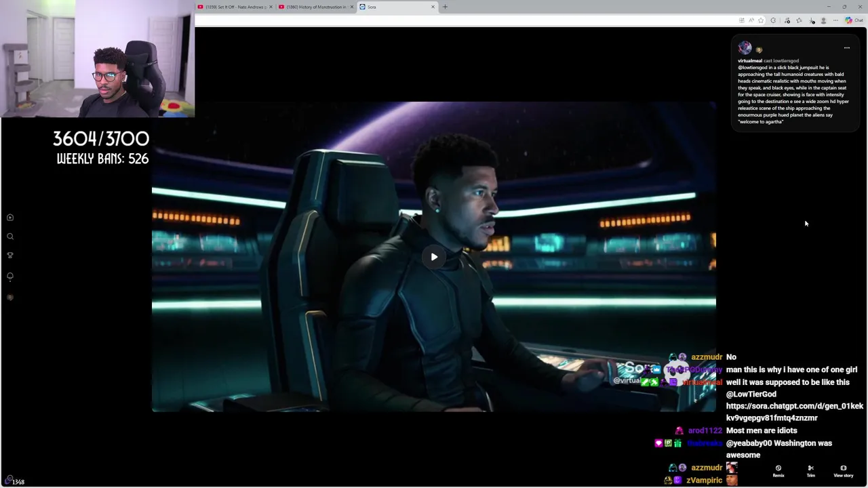Click the 3604/3700 counter text

(101, 139)
